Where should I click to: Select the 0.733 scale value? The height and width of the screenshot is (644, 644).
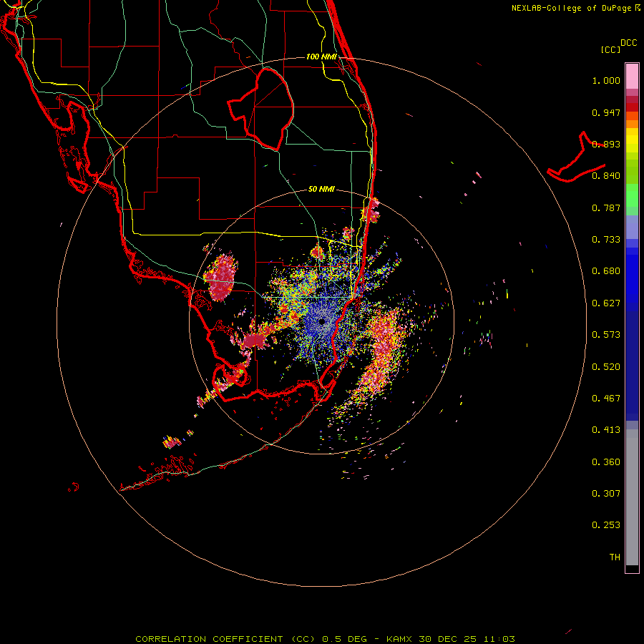tap(606, 240)
